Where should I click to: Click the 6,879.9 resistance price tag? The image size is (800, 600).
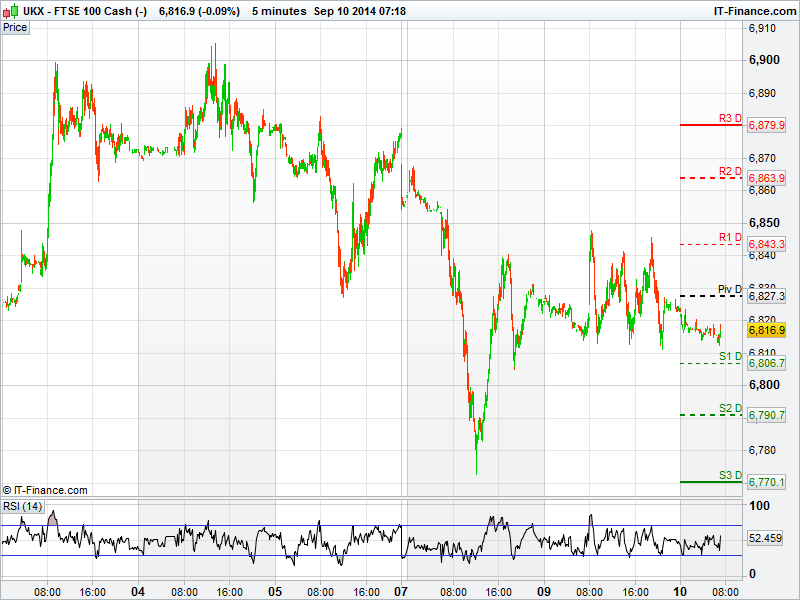767,125
